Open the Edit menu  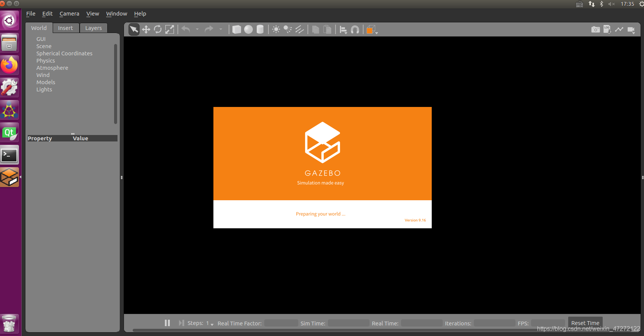[x=47, y=14]
